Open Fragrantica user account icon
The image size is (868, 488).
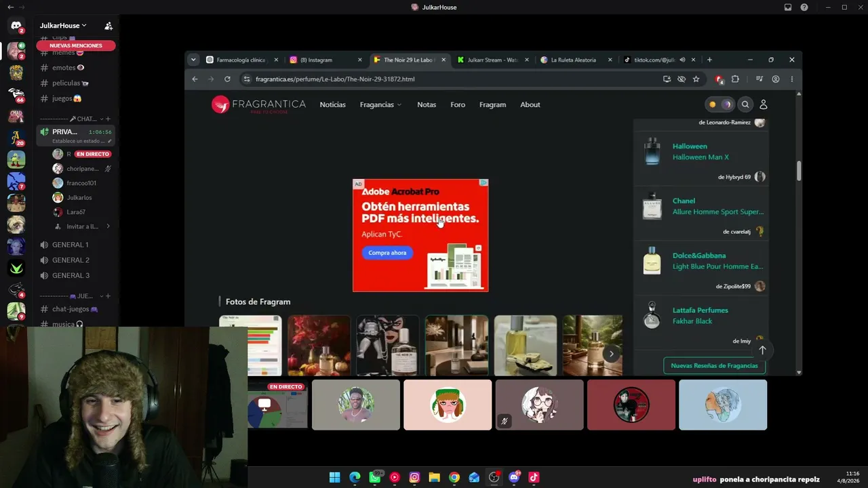(x=764, y=104)
